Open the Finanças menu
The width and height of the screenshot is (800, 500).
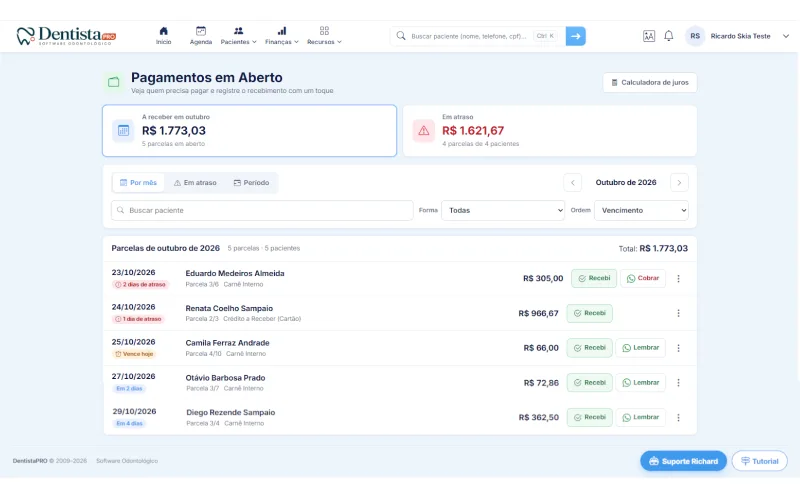tap(282, 36)
